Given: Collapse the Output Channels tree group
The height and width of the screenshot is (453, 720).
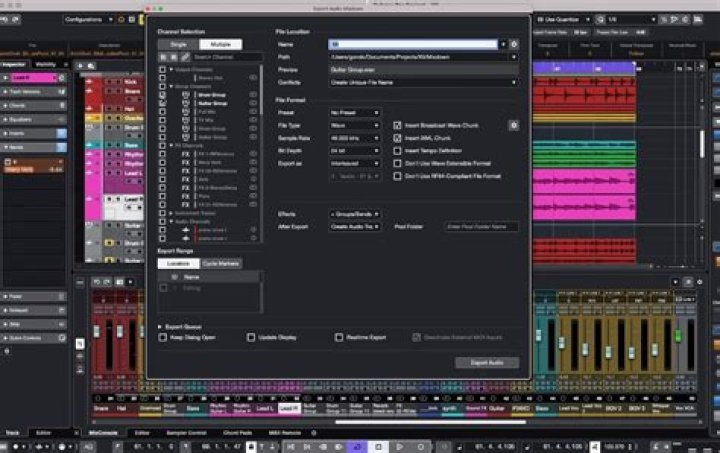Looking at the screenshot, I should click(x=171, y=69).
